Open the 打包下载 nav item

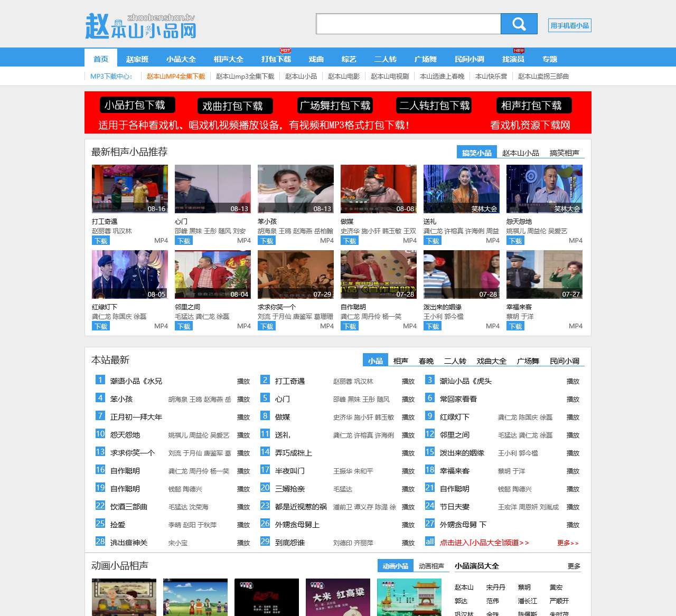[276, 59]
